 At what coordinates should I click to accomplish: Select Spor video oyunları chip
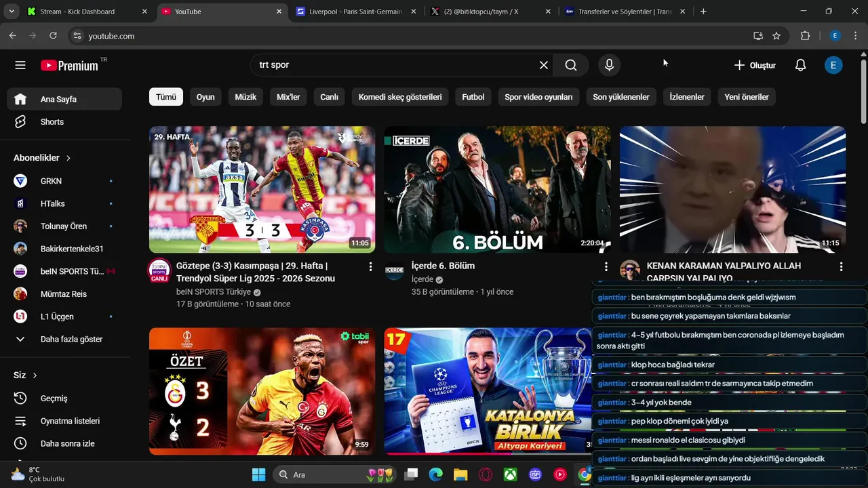(538, 97)
